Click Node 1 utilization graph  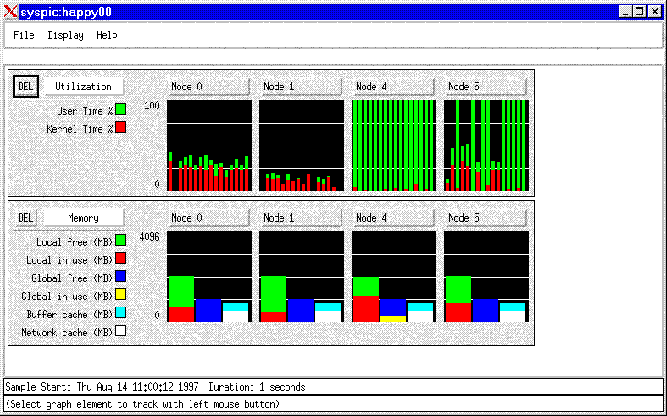(x=300, y=145)
